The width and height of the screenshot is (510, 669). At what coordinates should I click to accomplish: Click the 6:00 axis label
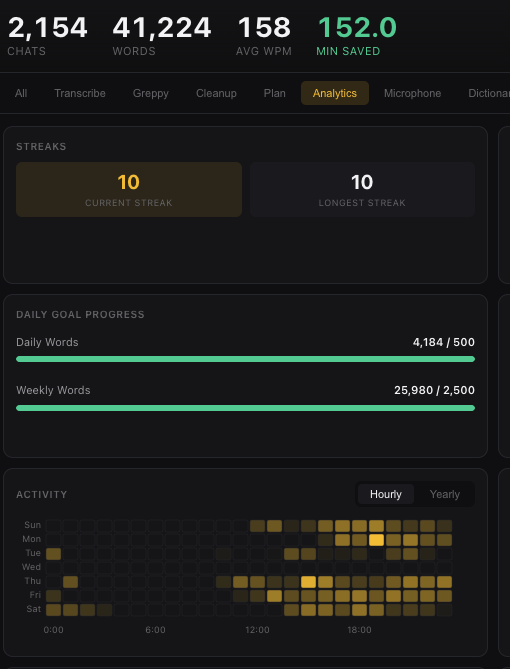coord(155,630)
